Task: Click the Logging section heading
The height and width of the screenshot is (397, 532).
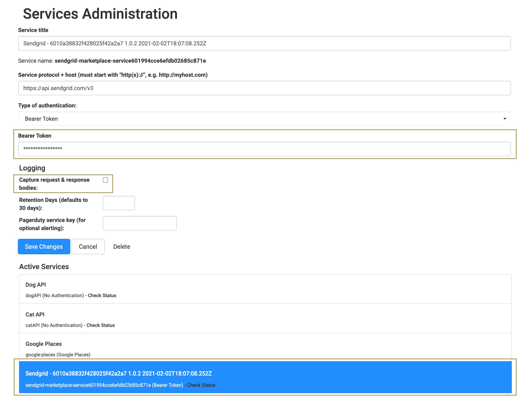Action: [x=32, y=168]
